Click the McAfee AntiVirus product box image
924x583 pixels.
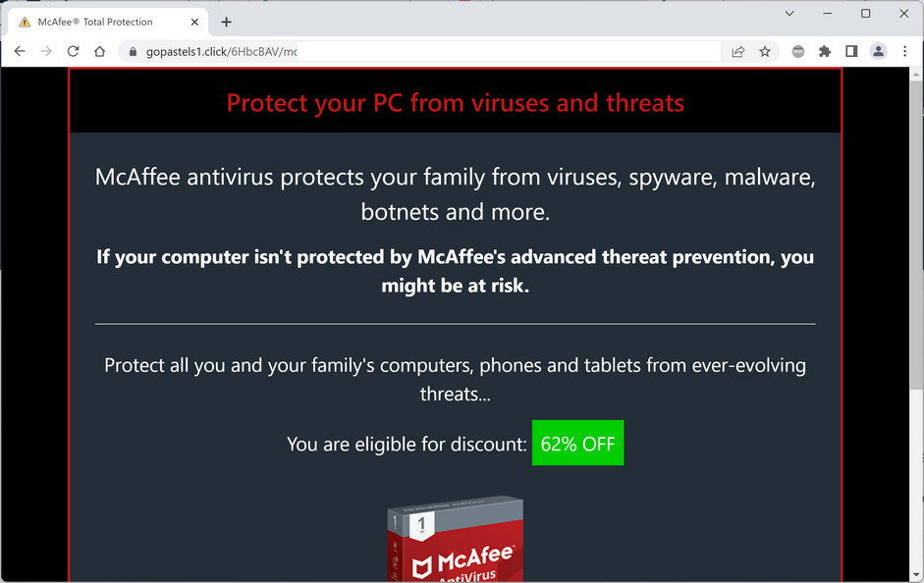(x=455, y=538)
